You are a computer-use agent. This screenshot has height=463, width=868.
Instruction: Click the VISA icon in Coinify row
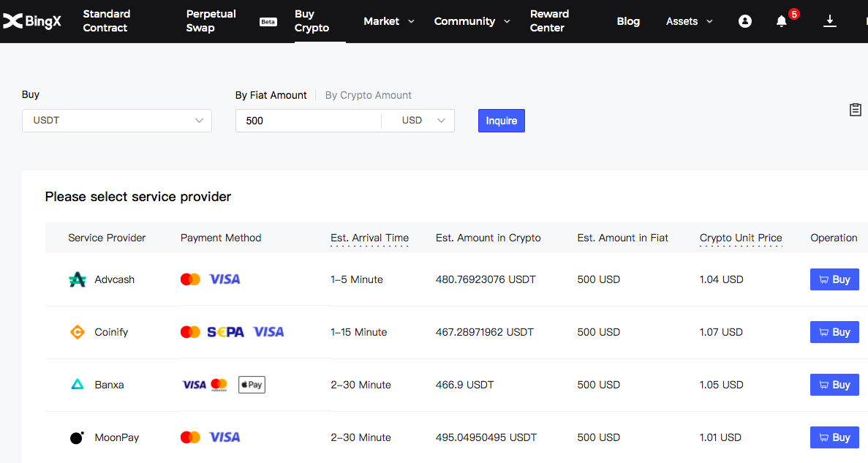point(268,332)
